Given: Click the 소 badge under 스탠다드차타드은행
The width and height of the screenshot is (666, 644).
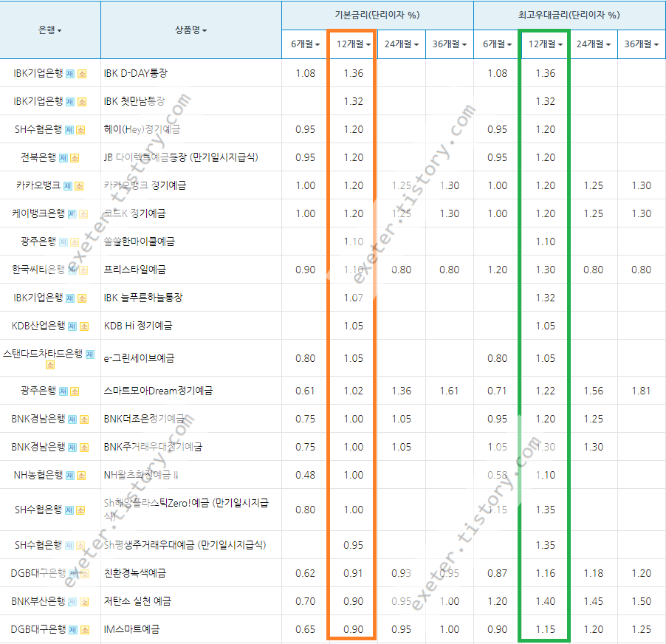Looking at the screenshot, I should tap(50, 365).
